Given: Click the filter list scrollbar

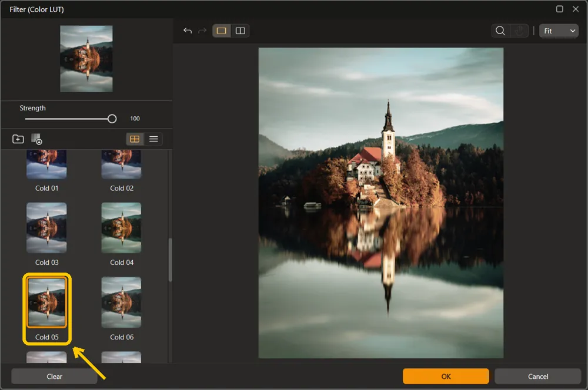Looking at the screenshot, I should pyautogui.click(x=171, y=260).
